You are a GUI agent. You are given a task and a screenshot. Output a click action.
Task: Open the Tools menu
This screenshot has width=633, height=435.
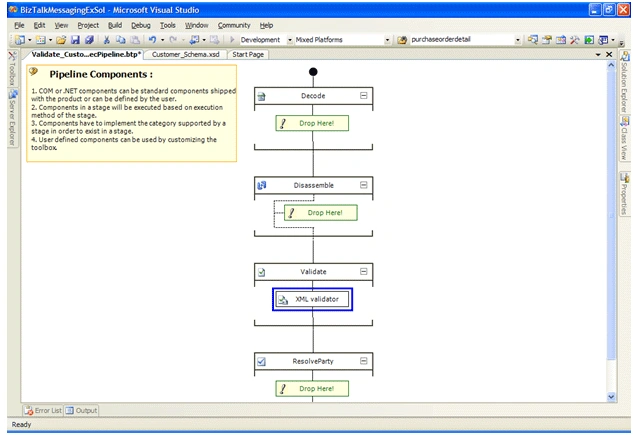[168, 25]
